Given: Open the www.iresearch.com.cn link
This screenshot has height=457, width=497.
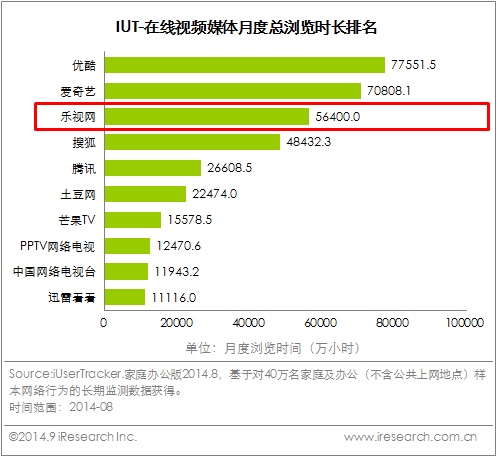Looking at the screenshot, I should [x=410, y=437].
